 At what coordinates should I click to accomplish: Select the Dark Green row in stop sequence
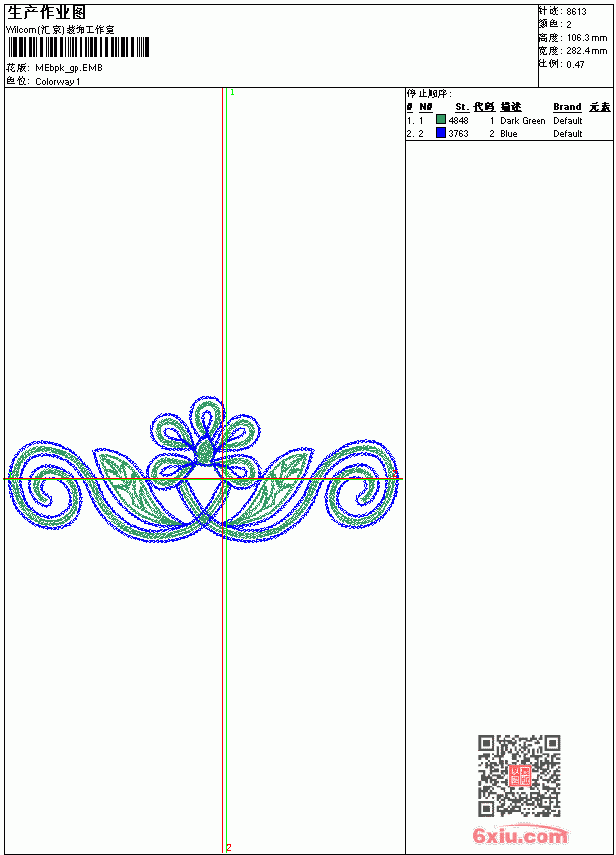[509, 120]
